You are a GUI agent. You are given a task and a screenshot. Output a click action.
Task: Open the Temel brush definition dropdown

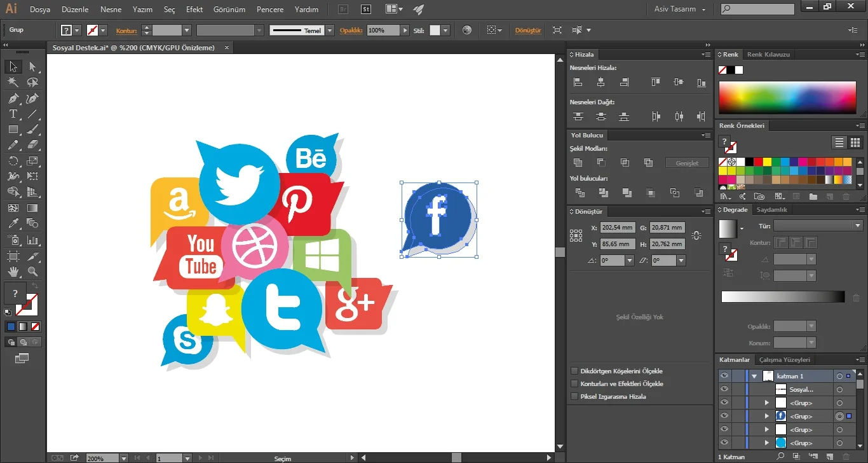click(x=329, y=30)
